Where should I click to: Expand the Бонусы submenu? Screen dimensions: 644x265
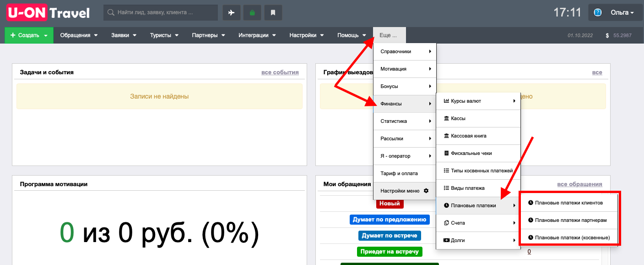click(x=405, y=86)
